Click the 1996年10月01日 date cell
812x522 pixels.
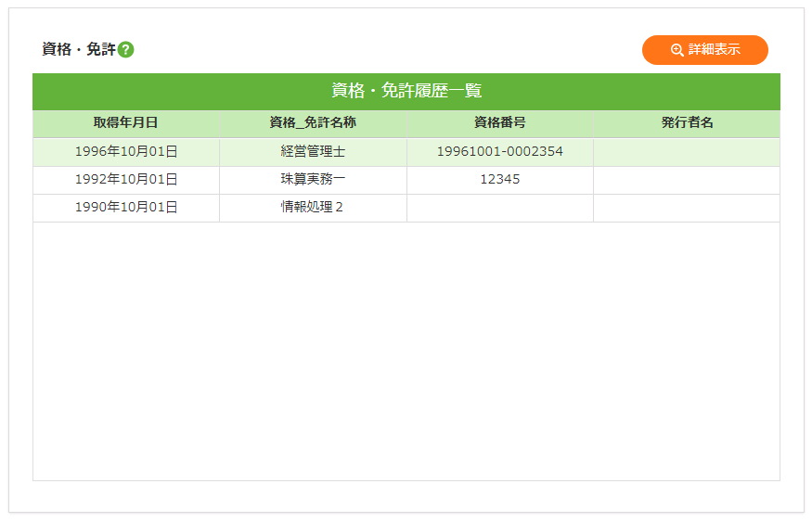[x=126, y=152]
